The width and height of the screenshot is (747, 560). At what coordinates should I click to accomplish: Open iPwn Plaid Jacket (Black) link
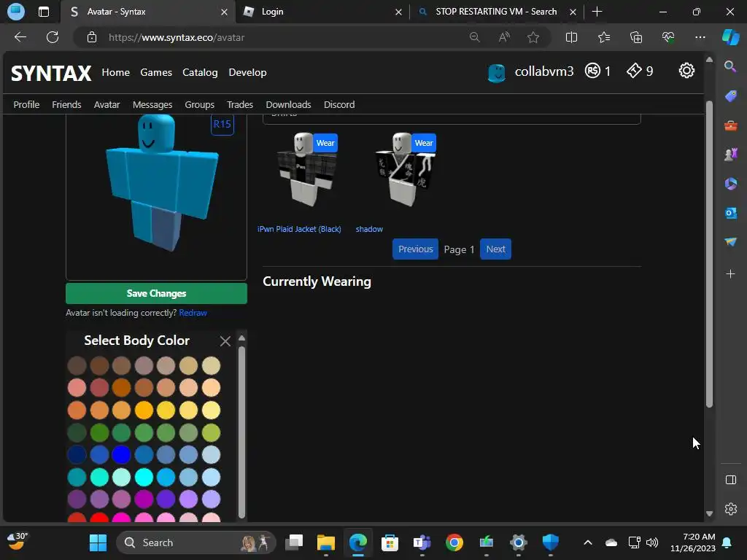tap(299, 229)
